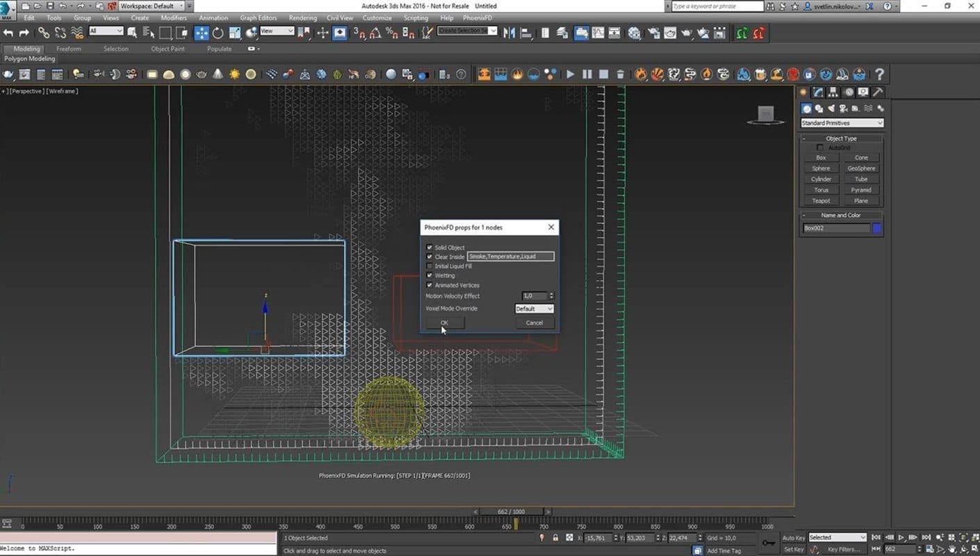This screenshot has height=556, width=980.
Task: Open the Rendering menu
Action: pos(302,17)
